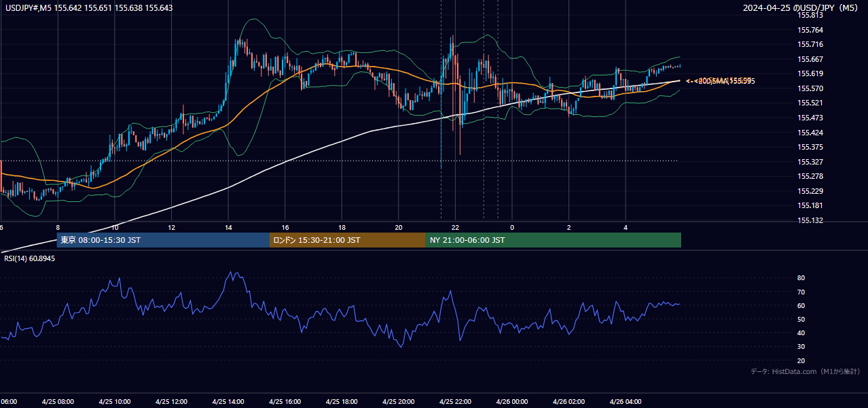The width and height of the screenshot is (868, 408).
Task: Open the データ: HistData.com source credit
Action: pos(806,371)
